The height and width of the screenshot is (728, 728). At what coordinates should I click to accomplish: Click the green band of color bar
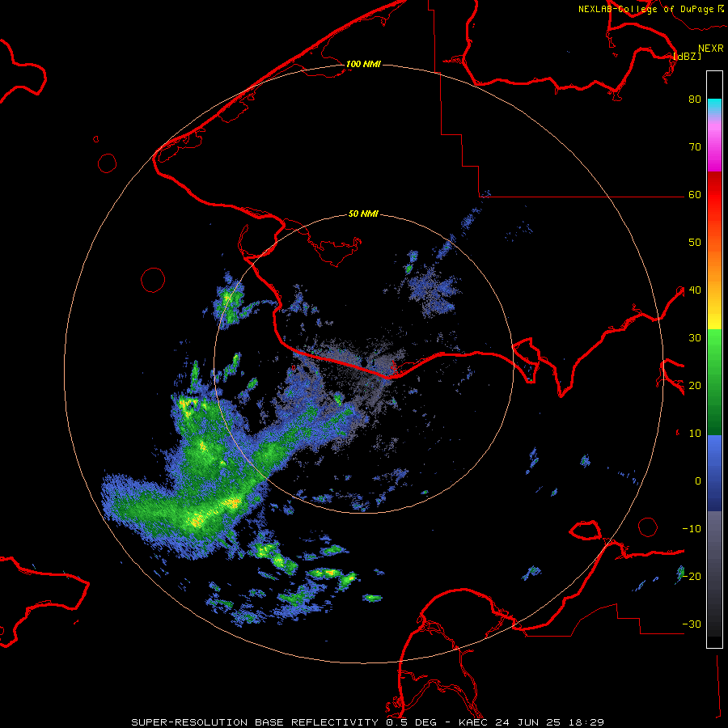pyautogui.click(x=714, y=382)
